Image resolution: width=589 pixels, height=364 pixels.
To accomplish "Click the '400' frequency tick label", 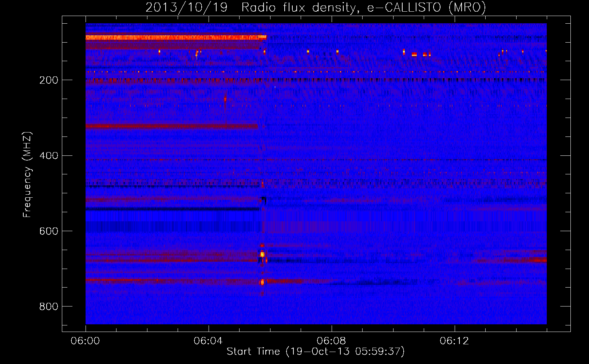I will click(x=49, y=156).
